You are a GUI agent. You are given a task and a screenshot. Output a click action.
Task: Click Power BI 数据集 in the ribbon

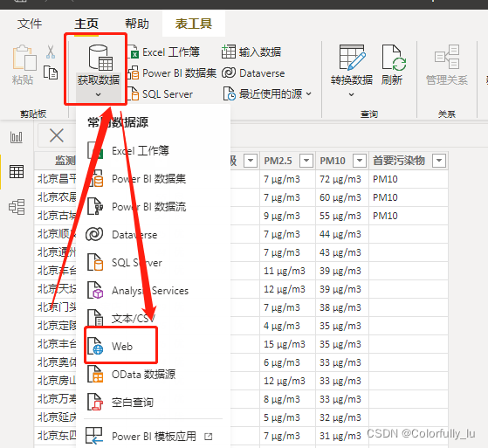pos(172,73)
